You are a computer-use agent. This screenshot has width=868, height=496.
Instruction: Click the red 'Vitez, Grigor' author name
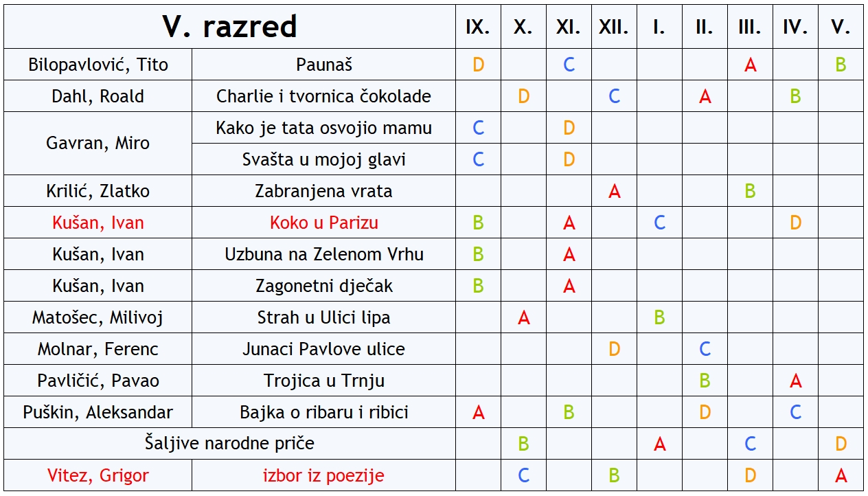click(98, 475)
